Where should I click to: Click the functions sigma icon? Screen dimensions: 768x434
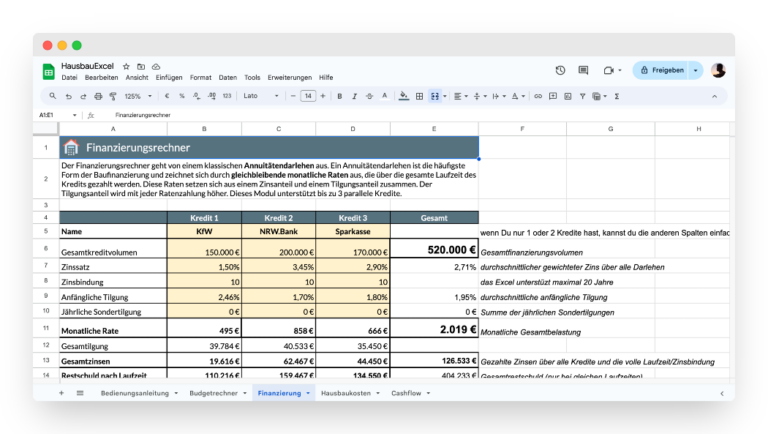point(617,96)
